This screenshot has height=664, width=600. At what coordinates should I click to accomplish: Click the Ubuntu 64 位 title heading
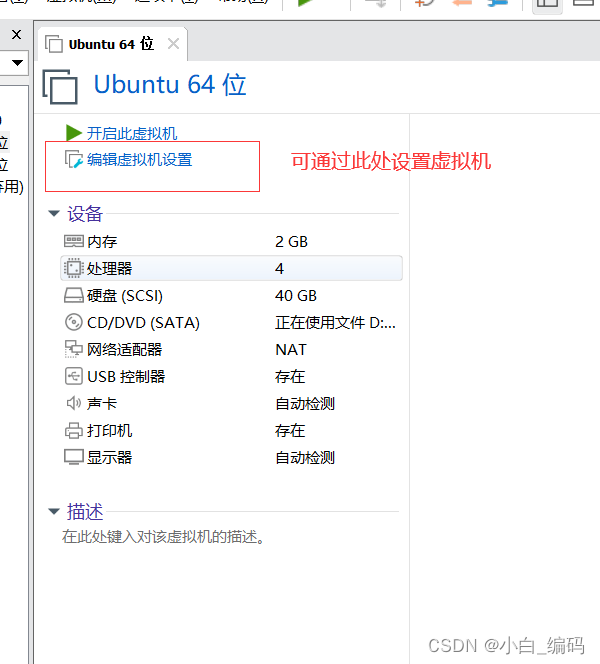click(170, 84)
